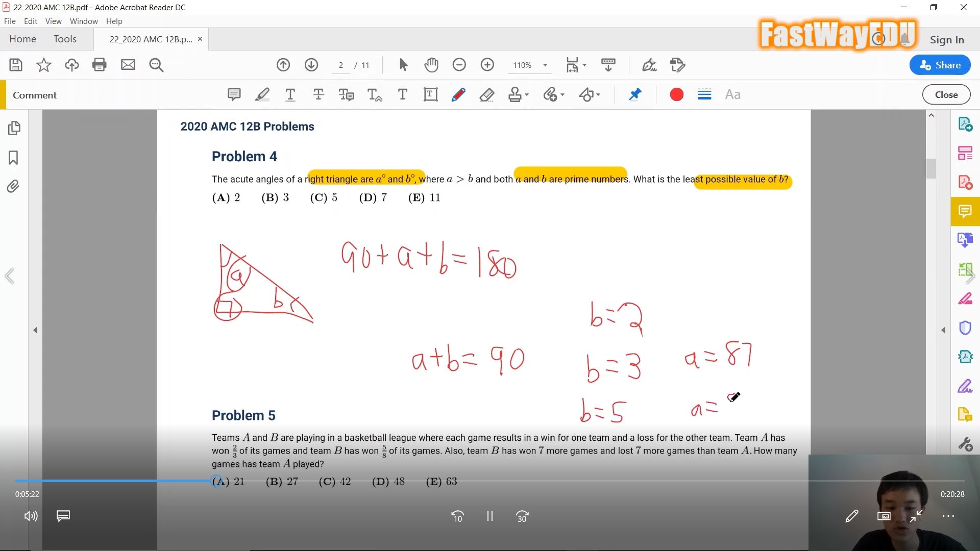Select the Replace text tool

point(347,94)
